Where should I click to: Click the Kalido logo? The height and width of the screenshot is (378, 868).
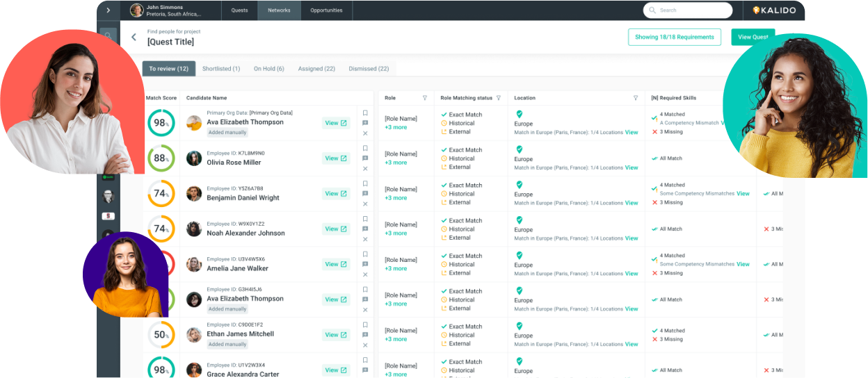pos(774,10)
